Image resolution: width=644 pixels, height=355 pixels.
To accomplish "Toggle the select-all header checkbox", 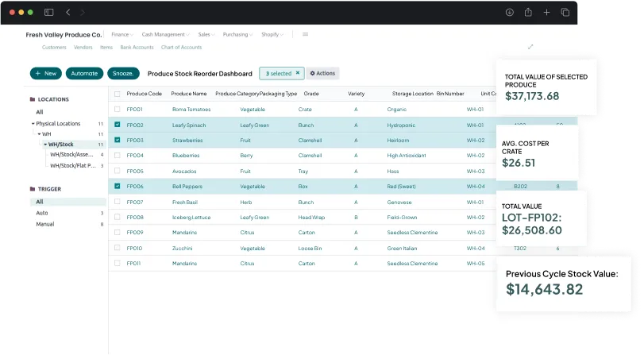I will click(118, 94).
